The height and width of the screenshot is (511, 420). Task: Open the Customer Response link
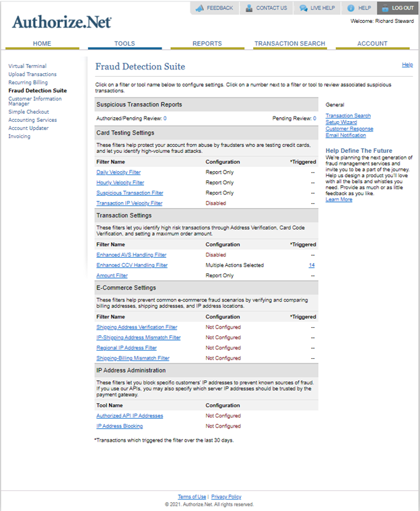pos(349,129)
